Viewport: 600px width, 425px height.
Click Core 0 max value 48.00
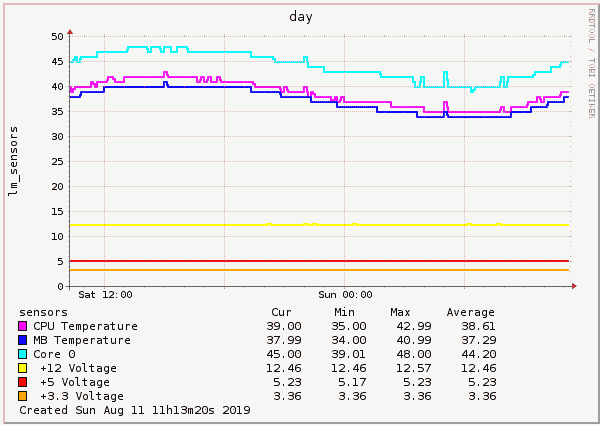click(x=414, y=354)
